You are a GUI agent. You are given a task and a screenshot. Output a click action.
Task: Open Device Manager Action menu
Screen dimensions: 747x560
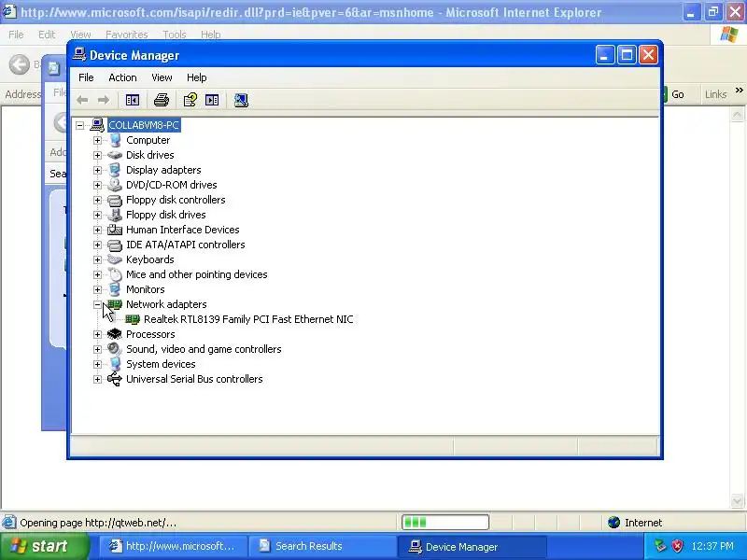click(x=122, y=77)
